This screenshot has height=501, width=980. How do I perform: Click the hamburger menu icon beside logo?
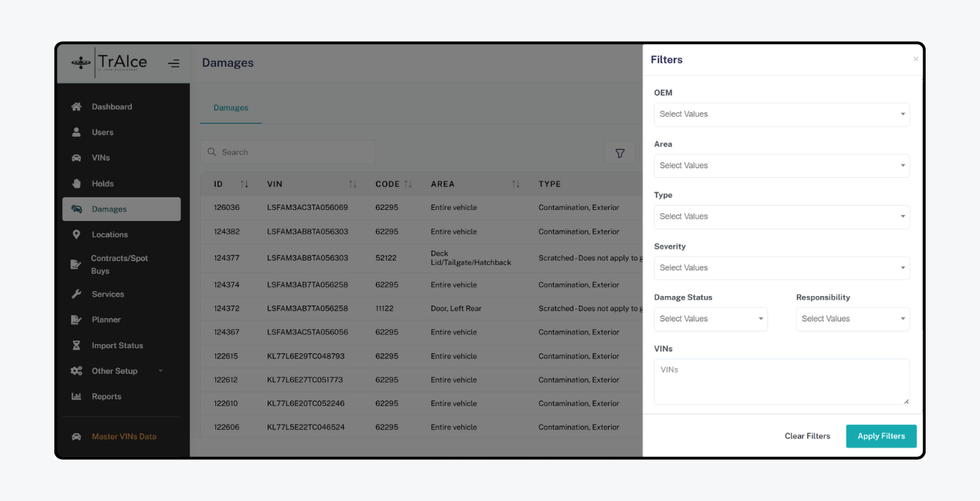click(173, 63)
